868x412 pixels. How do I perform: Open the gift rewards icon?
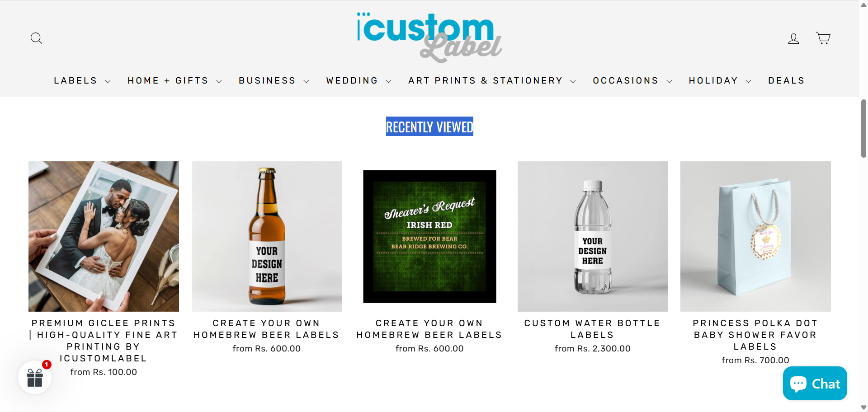(x=35, y=378)
